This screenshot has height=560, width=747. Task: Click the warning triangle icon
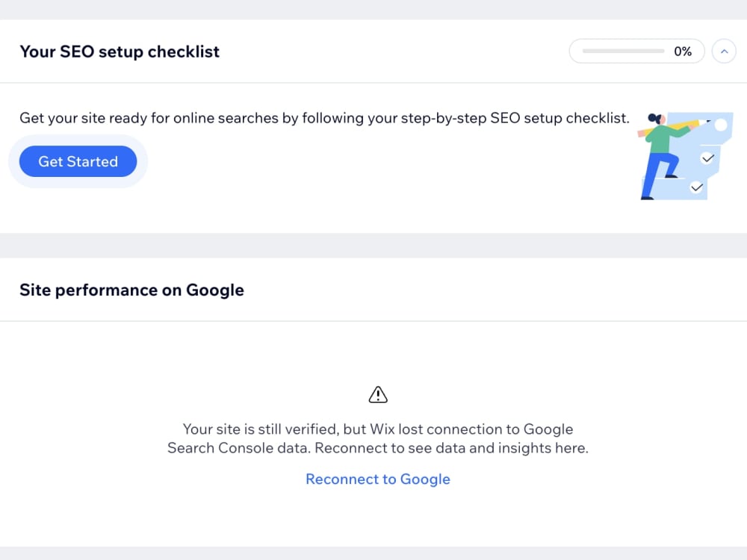pos(378,395)
